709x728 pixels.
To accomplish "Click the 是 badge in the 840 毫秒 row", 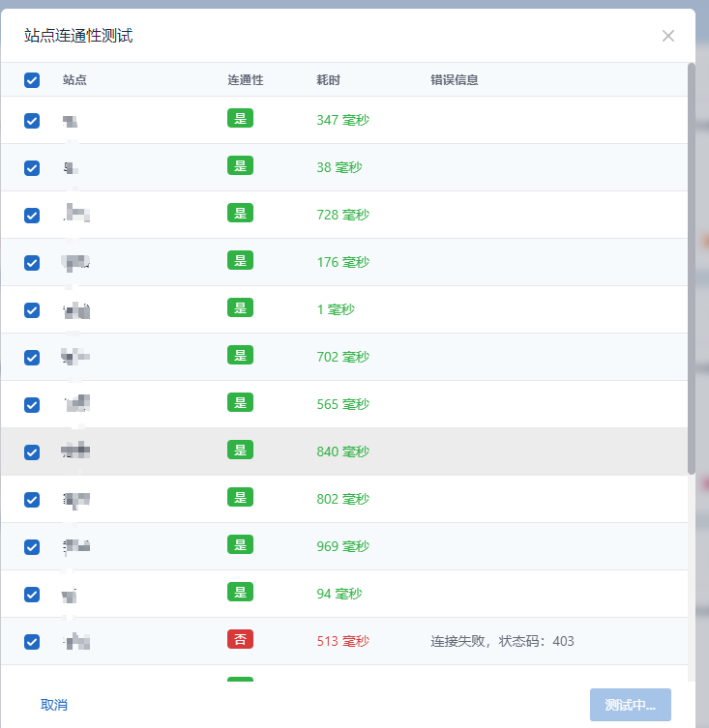I will click(240, 450).
